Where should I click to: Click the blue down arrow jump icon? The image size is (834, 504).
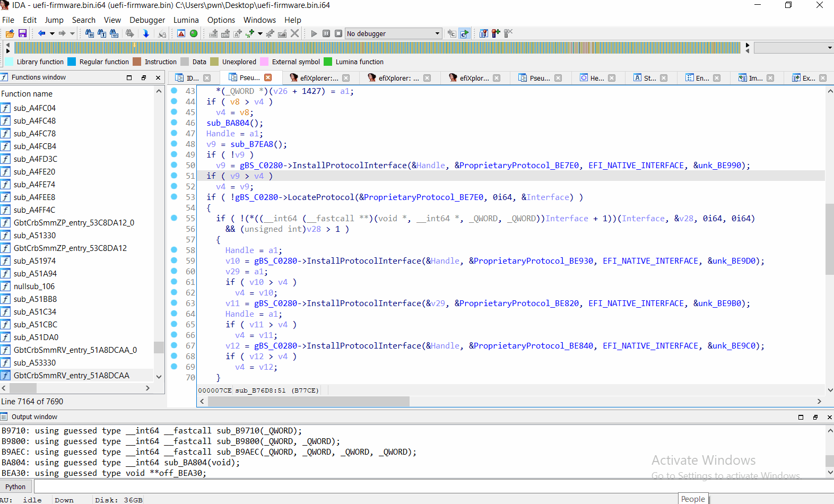coord(146,33)
